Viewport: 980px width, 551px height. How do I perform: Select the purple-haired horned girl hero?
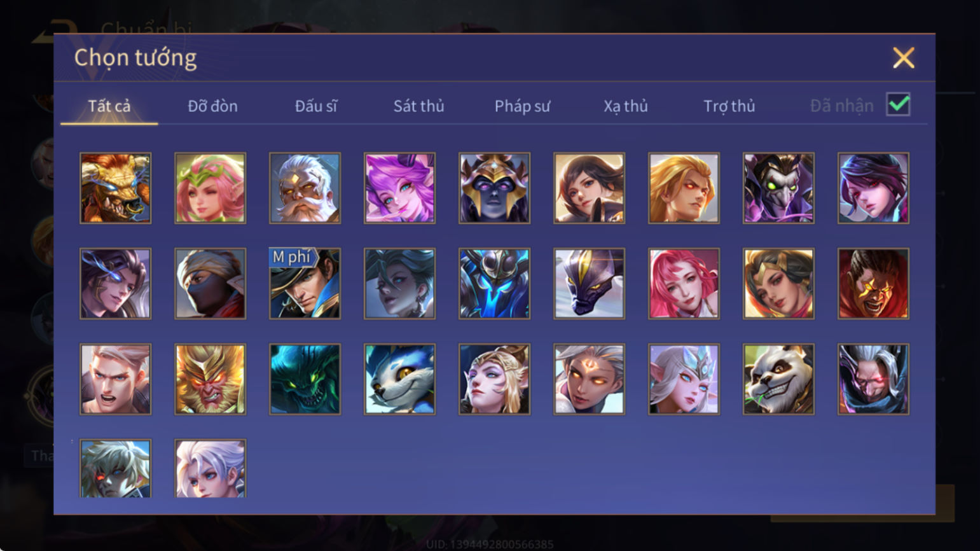[399, 188]
